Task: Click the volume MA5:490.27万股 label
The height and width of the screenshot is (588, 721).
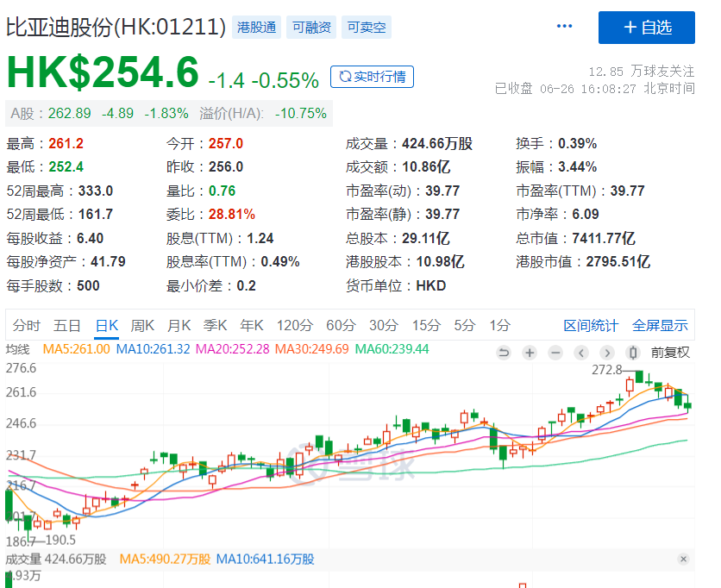Action: click(x=165, y=559)
